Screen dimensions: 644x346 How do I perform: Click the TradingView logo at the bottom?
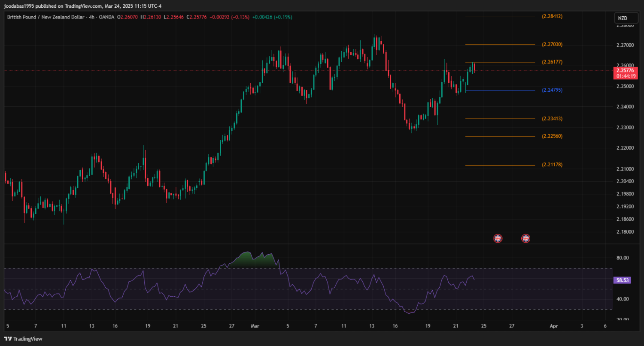(x=24, y=339)
